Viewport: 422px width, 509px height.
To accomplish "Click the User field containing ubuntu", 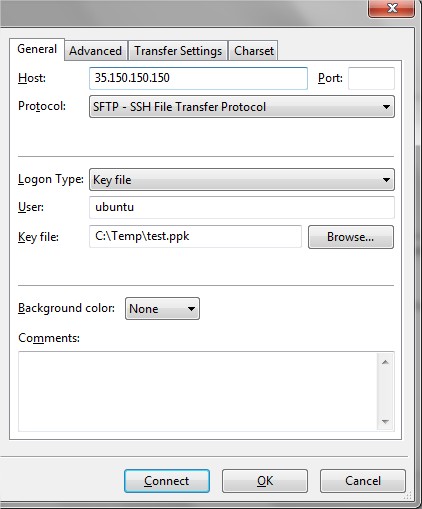I will click(242, 207).
